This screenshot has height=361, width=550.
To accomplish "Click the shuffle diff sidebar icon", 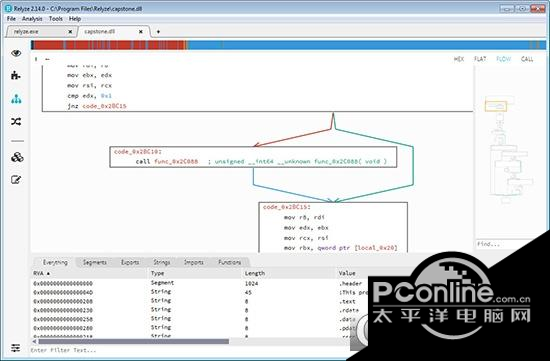I will point(16,122).
